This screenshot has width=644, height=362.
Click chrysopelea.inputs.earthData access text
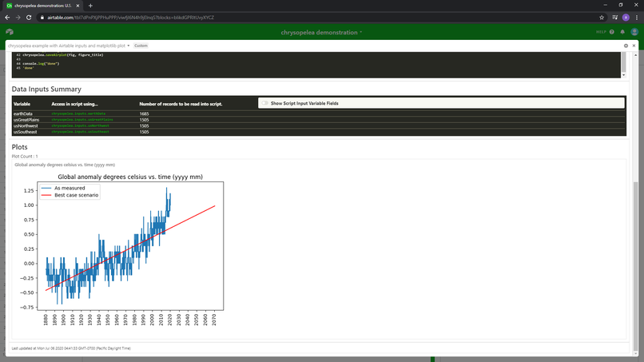(78, 113)
